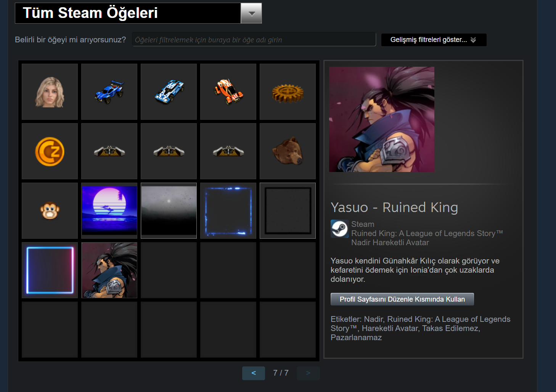Select the grey foggy background item
Image resolution: width=556 pixels, height=392 pixels.
click(x=169, y=210)
